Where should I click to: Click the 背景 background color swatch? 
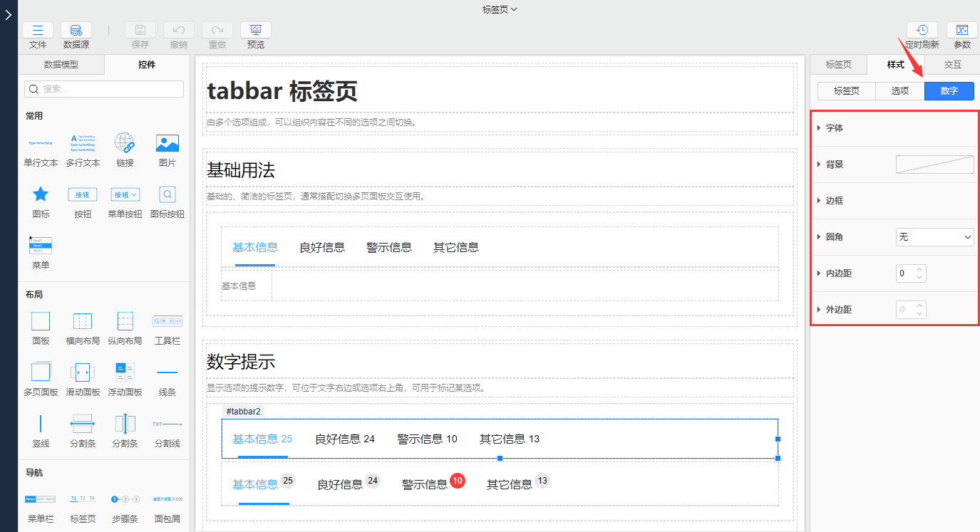pos(934,165)
